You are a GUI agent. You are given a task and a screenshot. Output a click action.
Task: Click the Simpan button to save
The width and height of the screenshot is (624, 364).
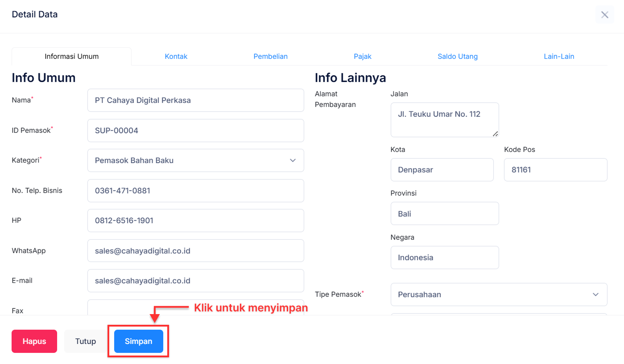[138, 341]
